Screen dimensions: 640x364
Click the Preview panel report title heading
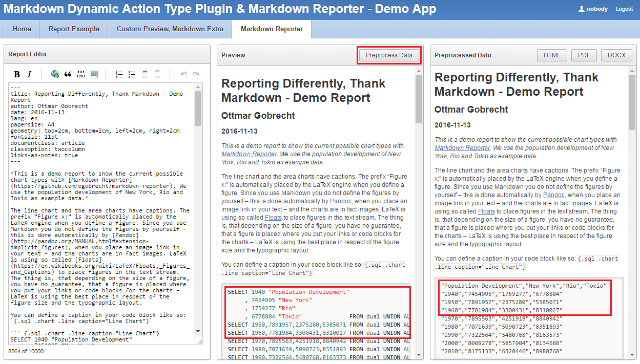pos(303,91)
